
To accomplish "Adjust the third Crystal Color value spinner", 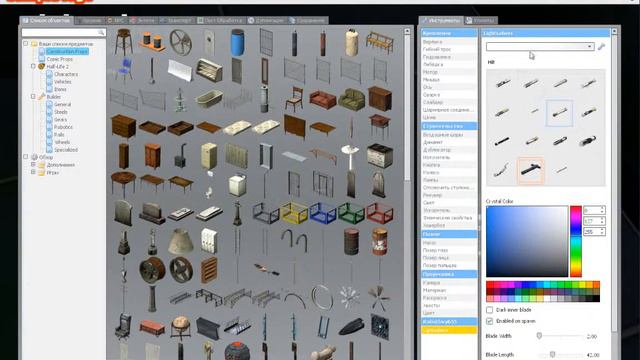I will [602, 231].
